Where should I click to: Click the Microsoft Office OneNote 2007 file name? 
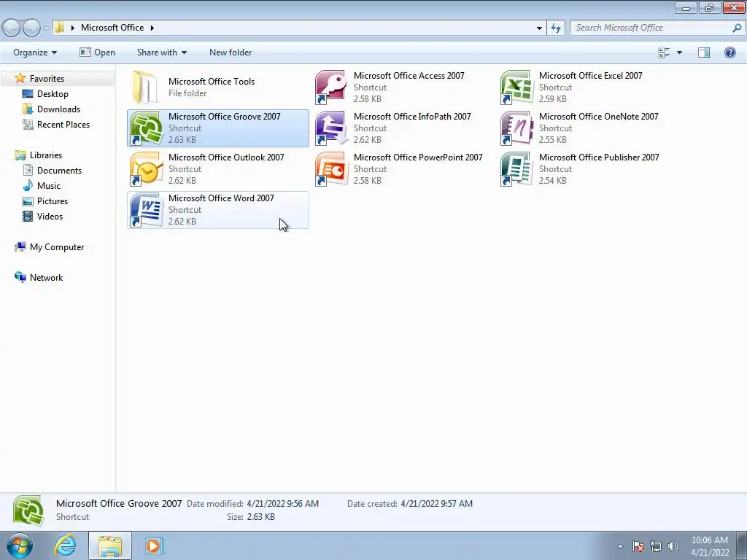598,117
